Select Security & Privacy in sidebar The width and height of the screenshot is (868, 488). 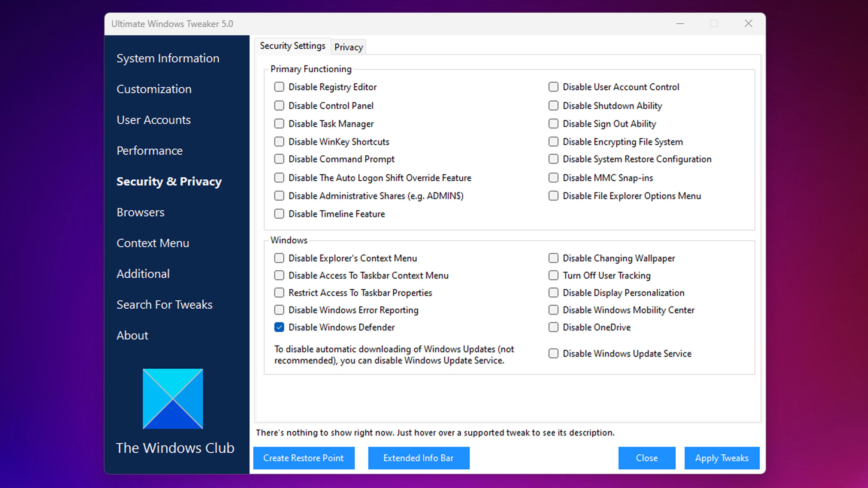169,181
